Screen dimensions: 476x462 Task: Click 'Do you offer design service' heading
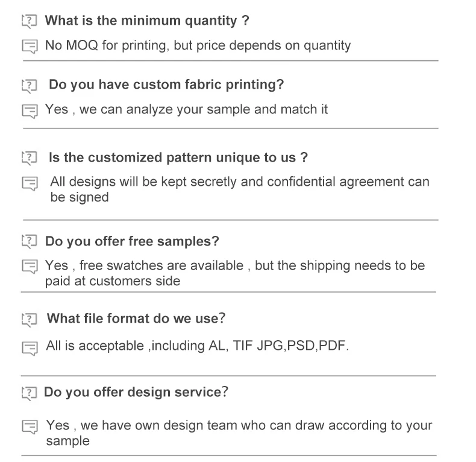(136, 393)
